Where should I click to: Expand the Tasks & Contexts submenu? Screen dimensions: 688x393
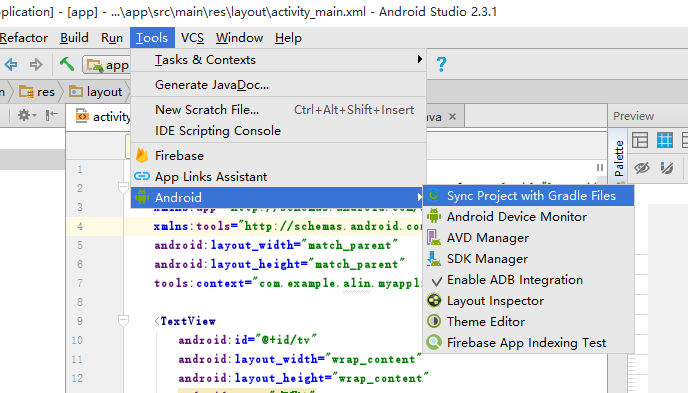point(279,60)
